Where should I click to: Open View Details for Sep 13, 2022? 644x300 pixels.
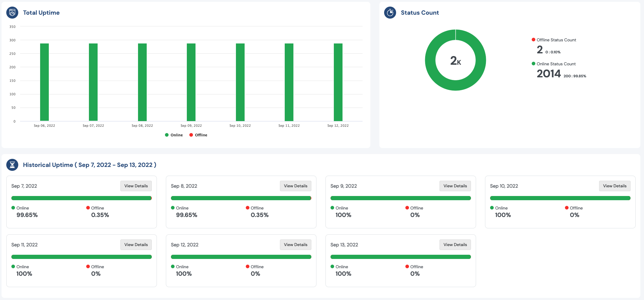click(455, 245)
